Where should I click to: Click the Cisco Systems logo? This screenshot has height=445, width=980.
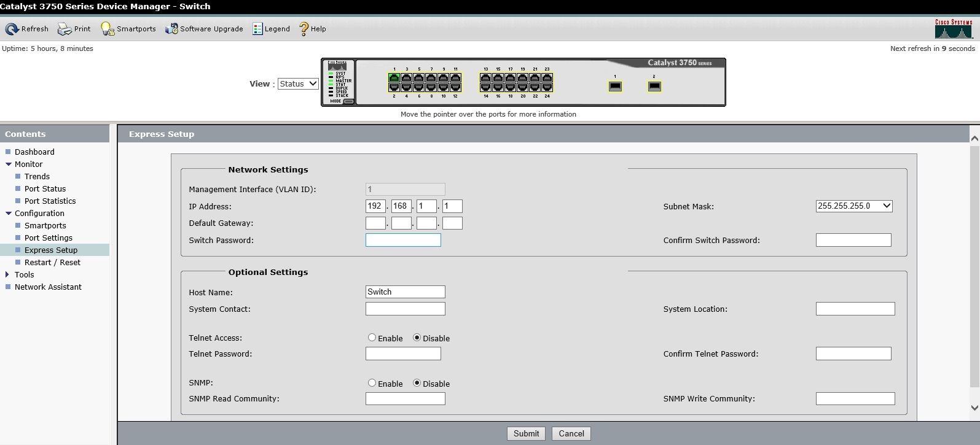tap(954, 29)
